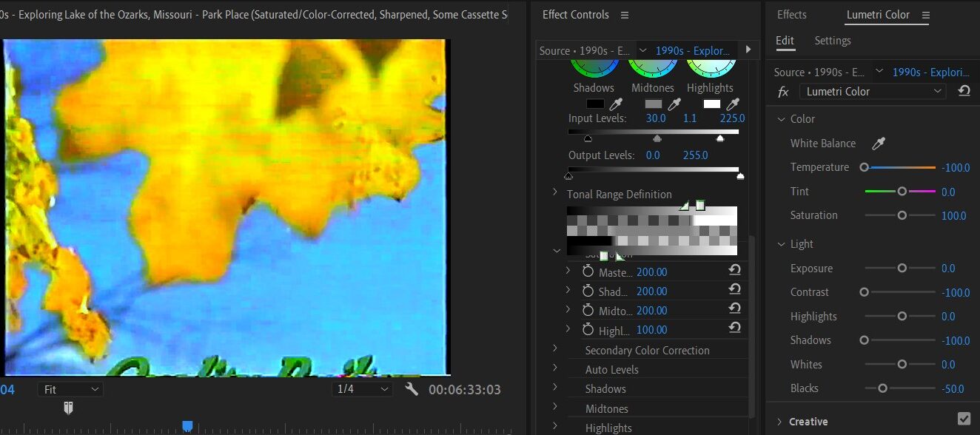The width and height of the screenshot is (980, 435).
Task: Toggle the Creative section checkbox
Action: 964,419
